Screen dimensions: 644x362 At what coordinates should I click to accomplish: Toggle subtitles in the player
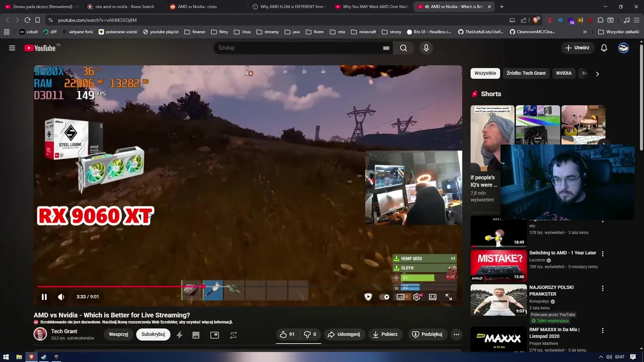(x=400, y=297)
